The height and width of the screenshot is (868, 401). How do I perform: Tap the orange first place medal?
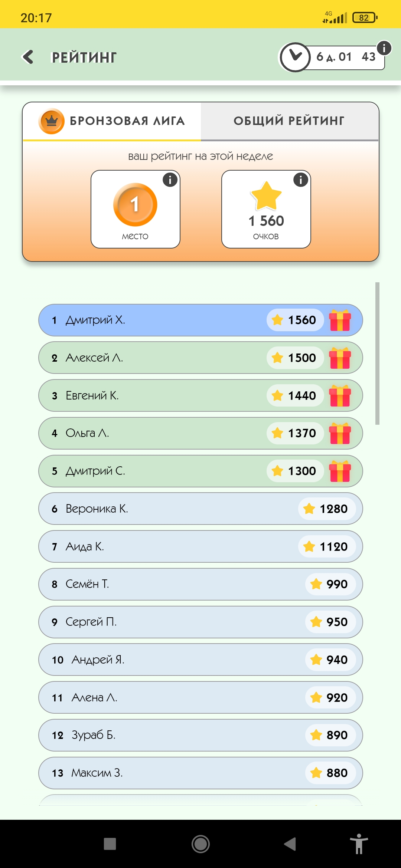(135, 204)
